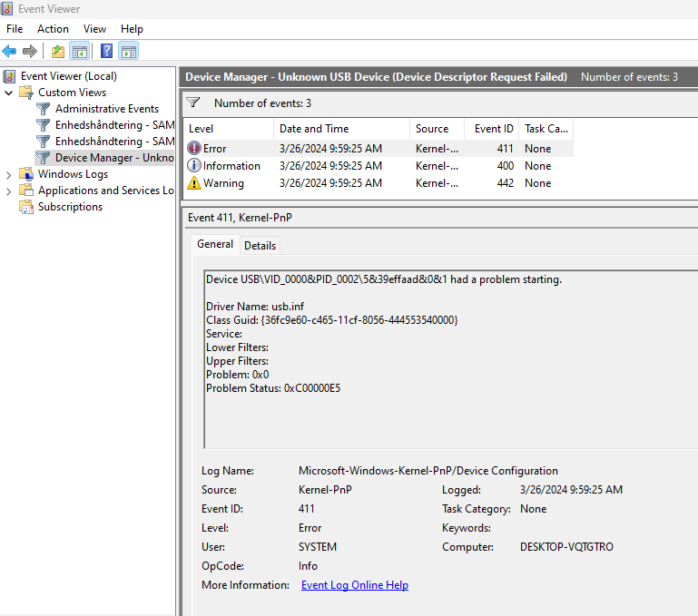Click the Windows Logs folder icon
The image size is (698, 616).
[26, 174]
